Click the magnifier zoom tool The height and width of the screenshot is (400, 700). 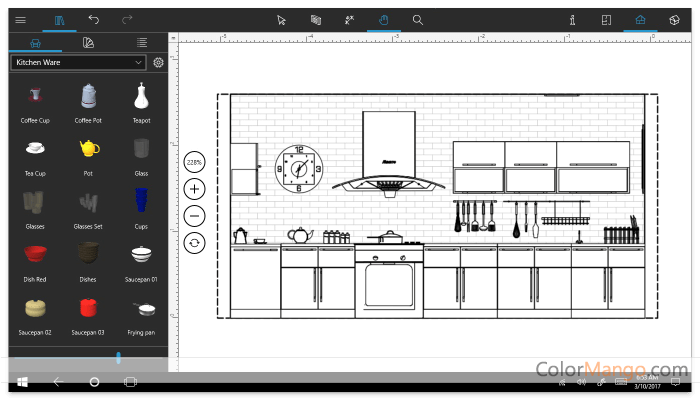point(418,19)
